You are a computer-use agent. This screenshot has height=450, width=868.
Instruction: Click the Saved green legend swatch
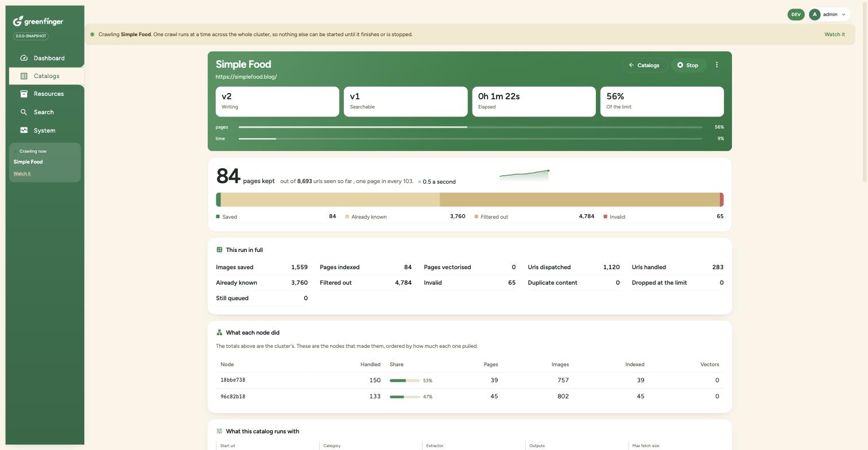click(x=218, y=216)
